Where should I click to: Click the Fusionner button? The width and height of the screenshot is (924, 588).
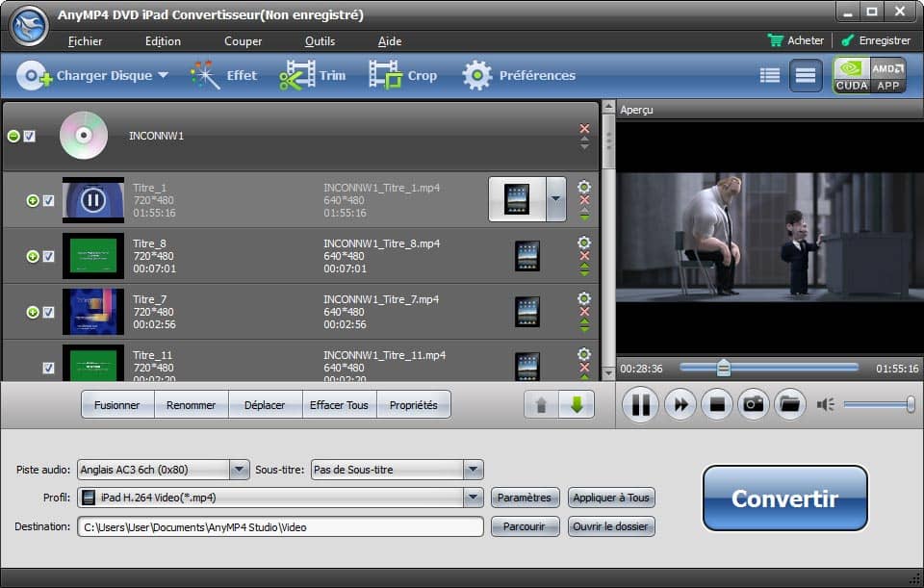[117, 405]
